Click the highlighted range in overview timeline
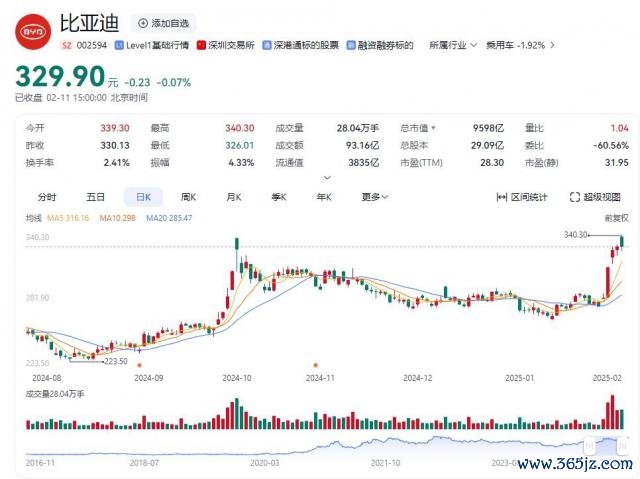 pos(606,446)
